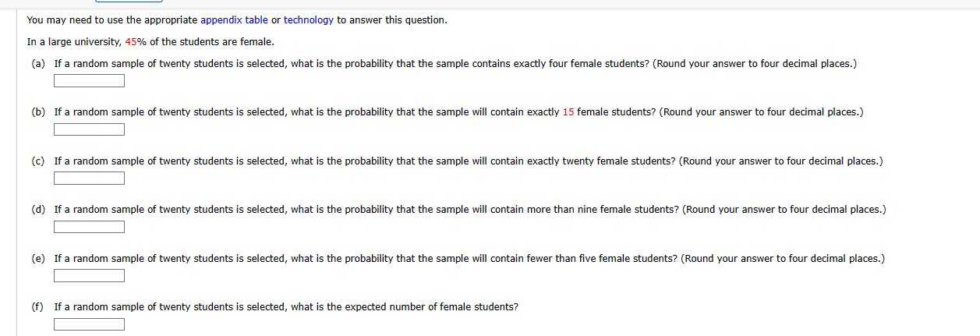Click the (c) part label
Screen dimensions: 980x336
[38, 161]
